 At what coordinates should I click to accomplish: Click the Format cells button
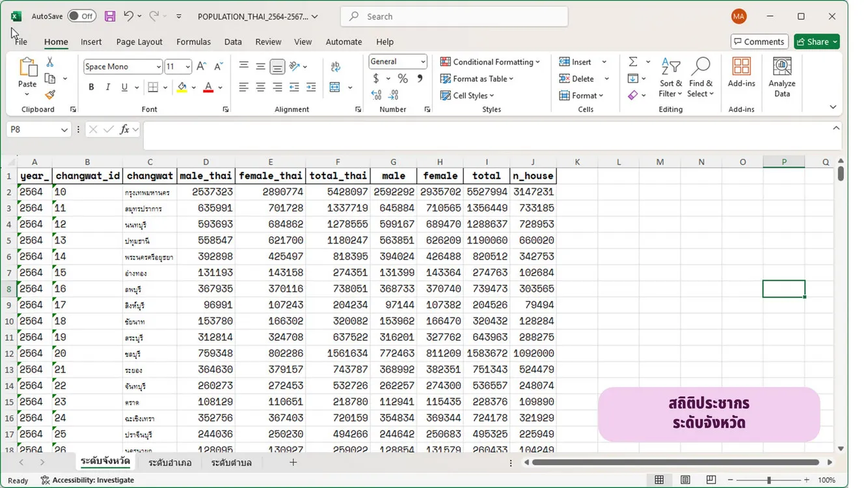581,96
